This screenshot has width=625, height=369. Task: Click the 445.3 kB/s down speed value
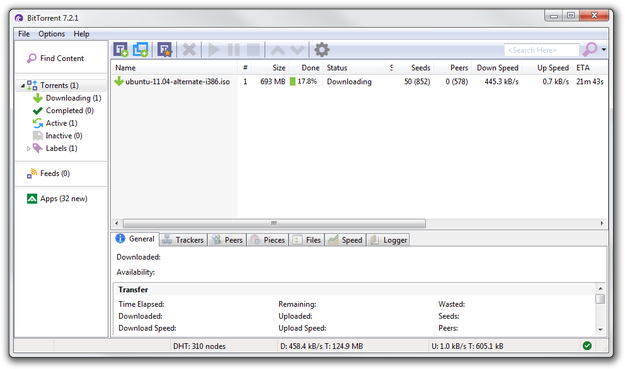pyautogui.click(x=501, y=82)
